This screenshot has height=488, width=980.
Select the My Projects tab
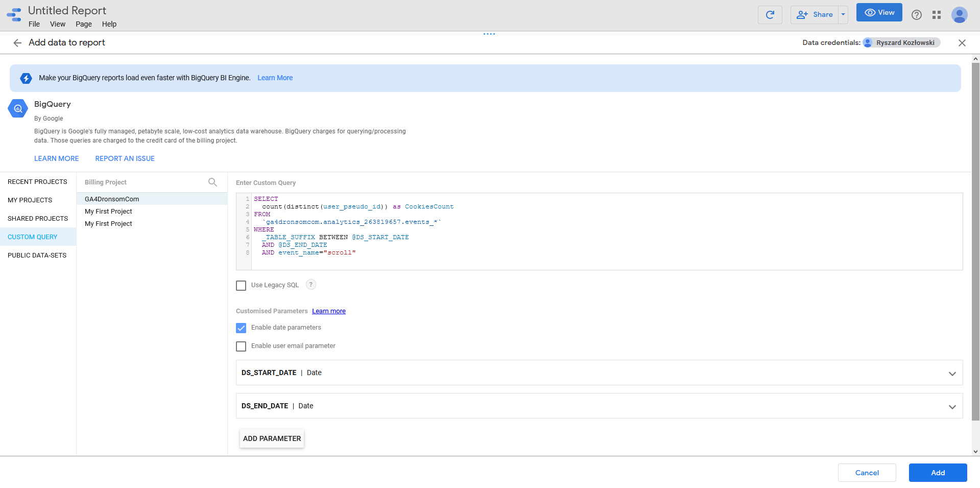tap(38, 200)
